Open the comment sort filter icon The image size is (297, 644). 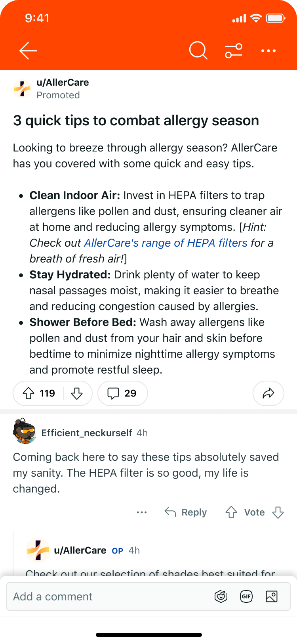233,51
